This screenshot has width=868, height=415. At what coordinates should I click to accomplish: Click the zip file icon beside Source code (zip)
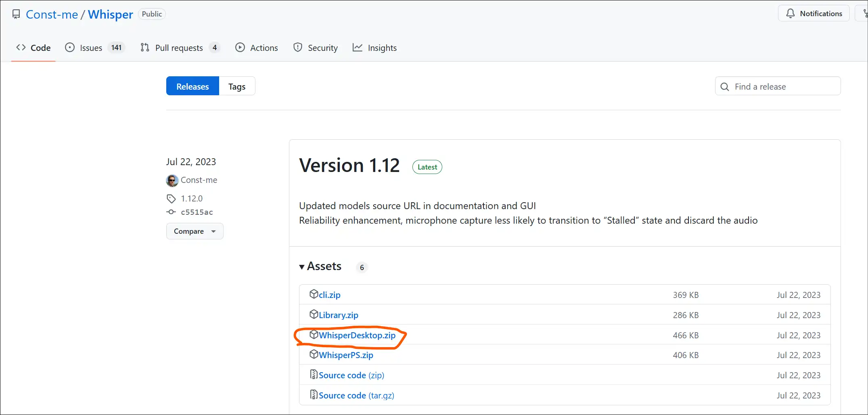point(314,374)
